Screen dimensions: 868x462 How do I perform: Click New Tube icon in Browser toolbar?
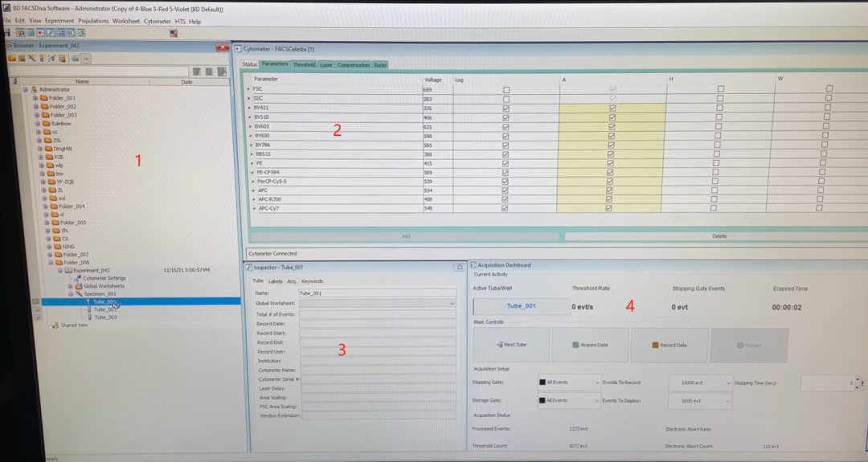pyautogui.click(x=42, y=58)
